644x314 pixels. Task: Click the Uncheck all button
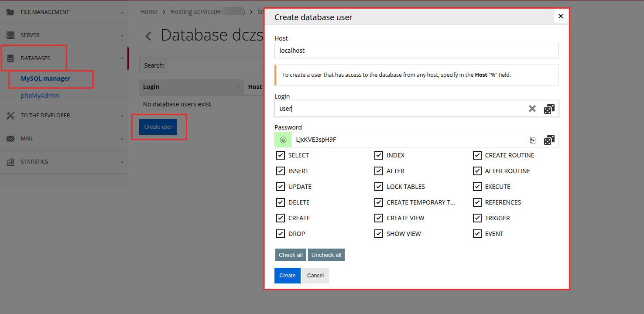click(326, 255)
